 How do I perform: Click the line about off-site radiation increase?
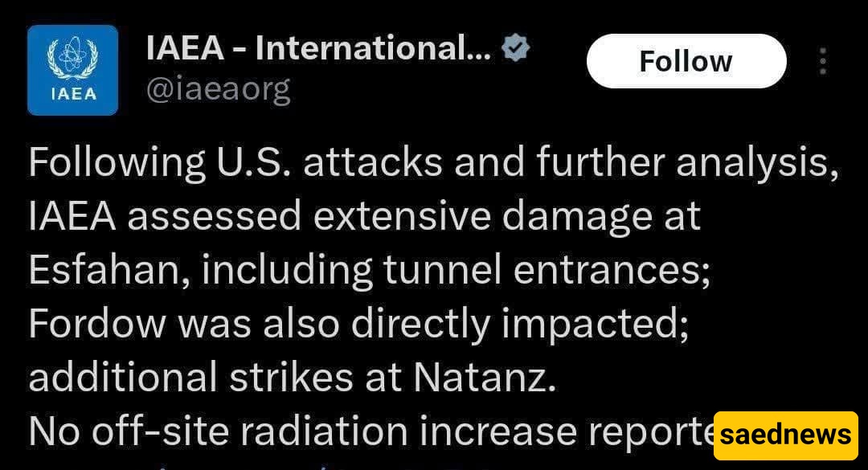[x=371, y=431]
